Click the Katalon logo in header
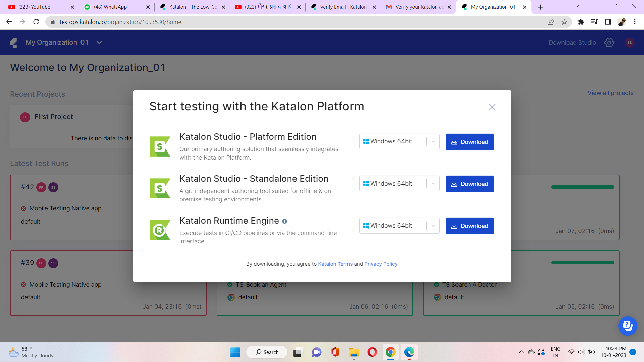Screen dimensions: 644x362 coord(14,43)
